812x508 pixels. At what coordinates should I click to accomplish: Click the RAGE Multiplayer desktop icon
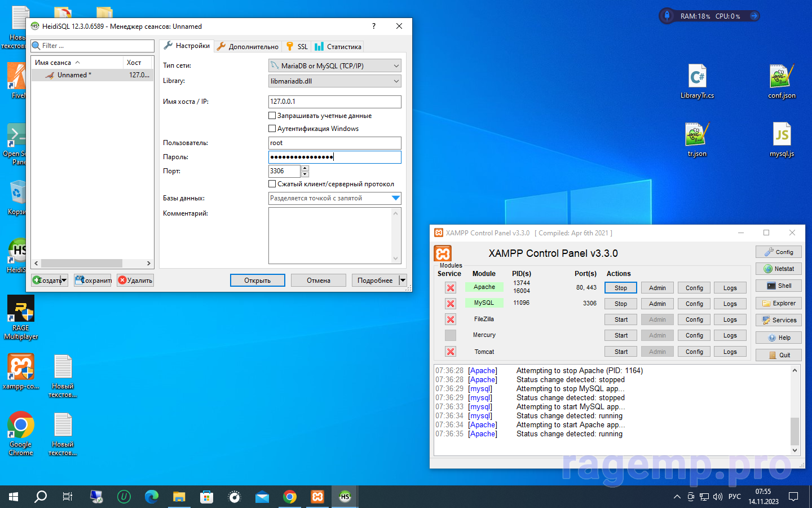tap(21, 310)
